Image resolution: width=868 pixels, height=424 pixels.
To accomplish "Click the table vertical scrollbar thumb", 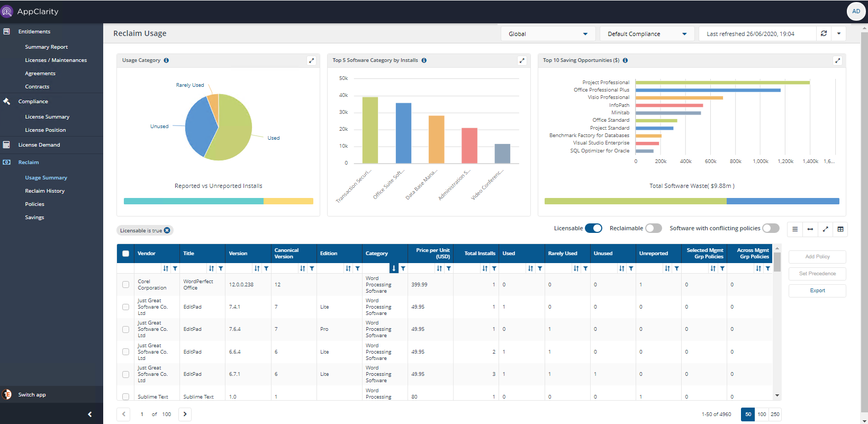I will coord(777,261).
